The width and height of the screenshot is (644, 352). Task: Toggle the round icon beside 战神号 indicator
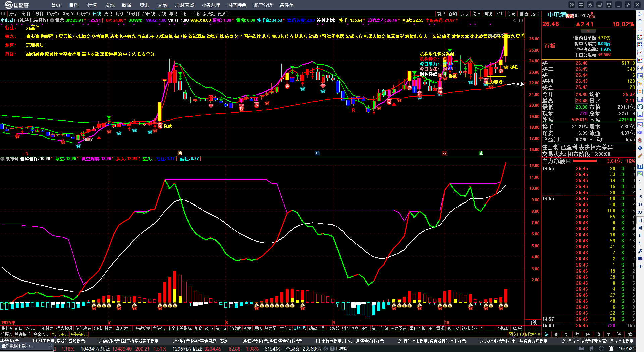pos(2,159)
